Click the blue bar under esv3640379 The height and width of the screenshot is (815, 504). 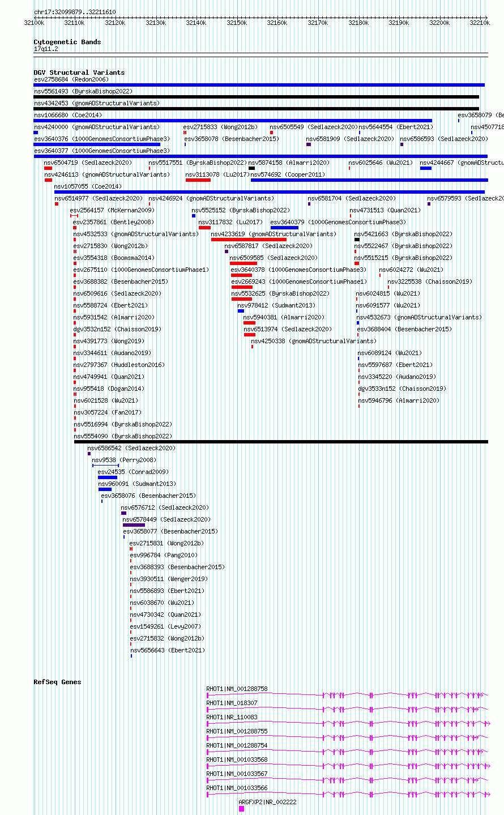284,228
